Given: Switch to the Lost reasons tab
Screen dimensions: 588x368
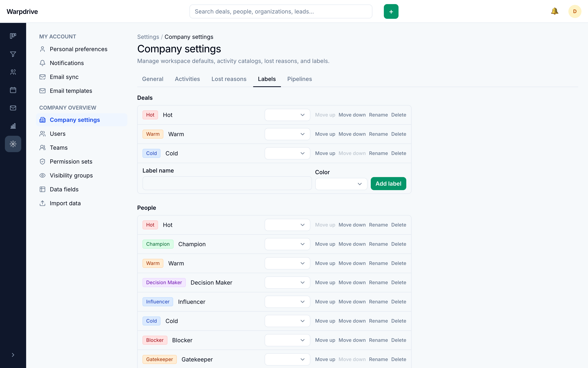Looking at the screenshot, I should (x=229, y=79).
